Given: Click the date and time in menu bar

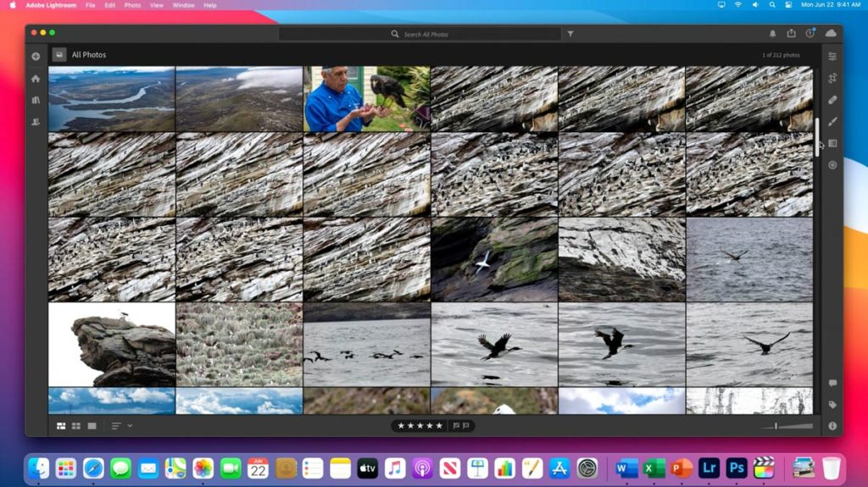Looking at the screenshot, I should click(x=831, y=5).
